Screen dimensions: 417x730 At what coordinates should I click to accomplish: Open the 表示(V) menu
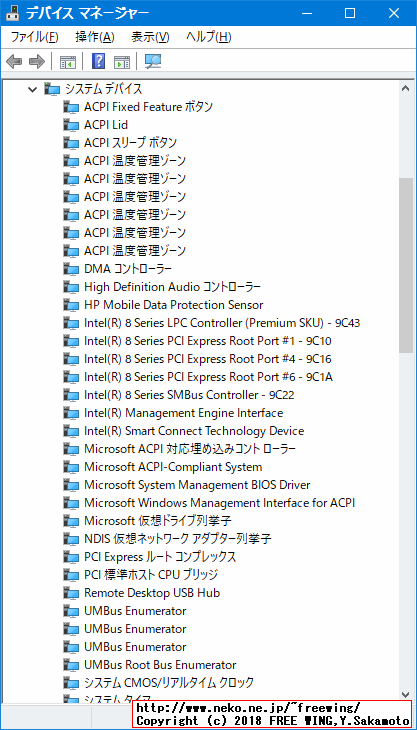(x=150, y=37)
